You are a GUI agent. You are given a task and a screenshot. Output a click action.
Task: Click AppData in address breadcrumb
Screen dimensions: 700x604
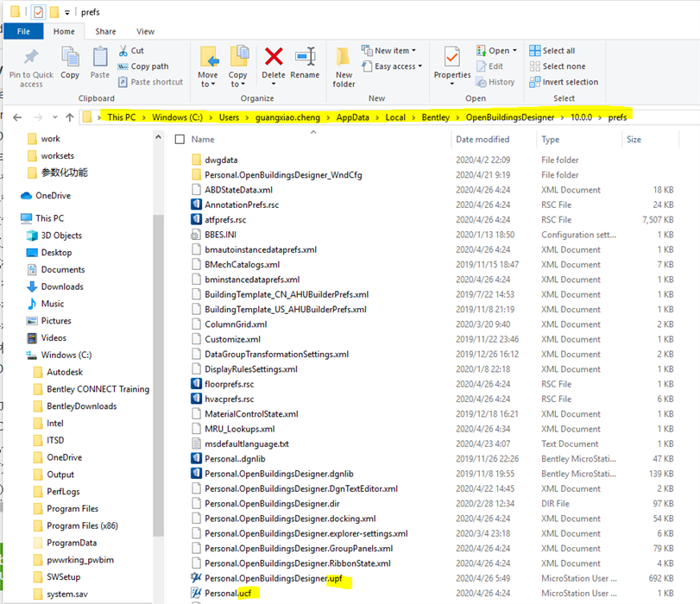click(x=353, y=117)
